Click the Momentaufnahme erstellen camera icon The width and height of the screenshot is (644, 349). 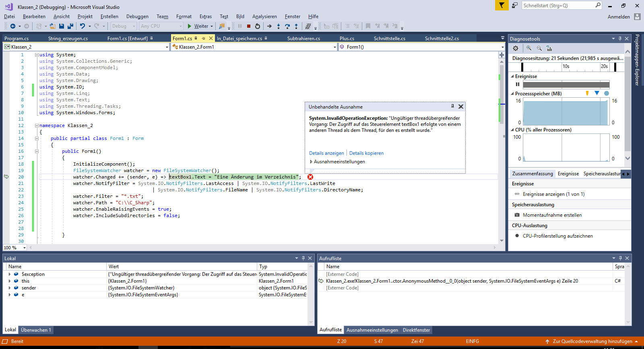[x=517, y=215]
